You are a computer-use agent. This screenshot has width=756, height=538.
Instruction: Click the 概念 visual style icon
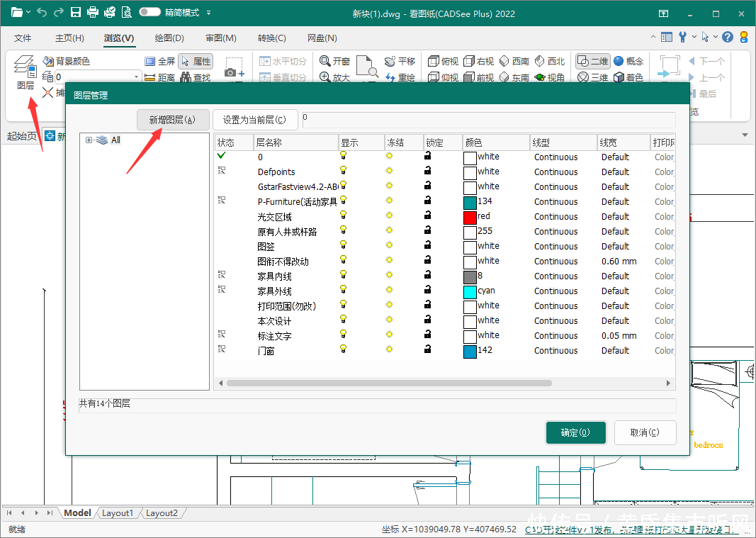point(628,62)
